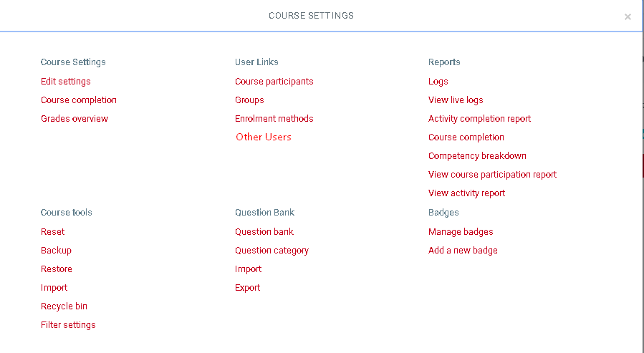Select Enrolment methods
644x353 pixels.
274,119
